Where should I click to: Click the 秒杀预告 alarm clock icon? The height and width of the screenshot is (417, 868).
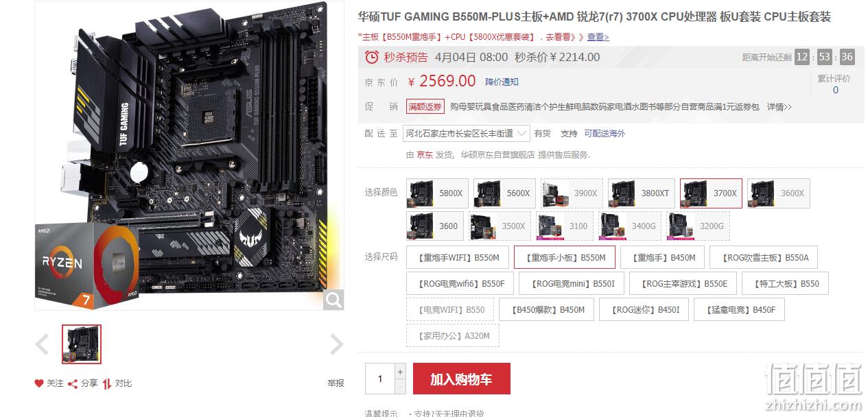(371, 57)
